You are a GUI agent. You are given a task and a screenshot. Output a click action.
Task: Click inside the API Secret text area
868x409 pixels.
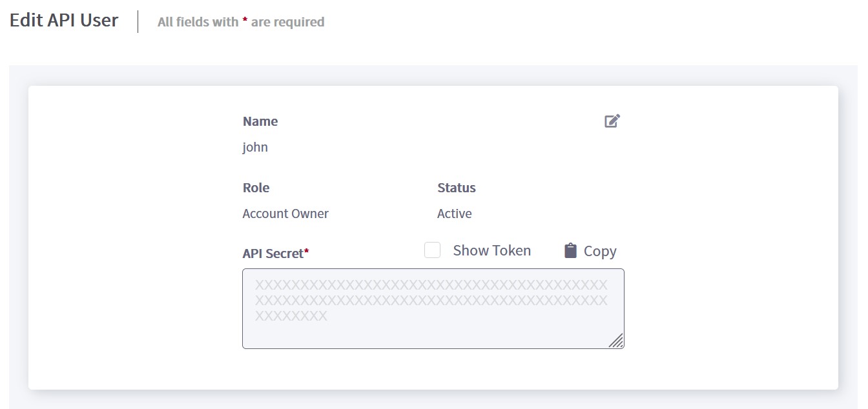click(x=433, y=308)
